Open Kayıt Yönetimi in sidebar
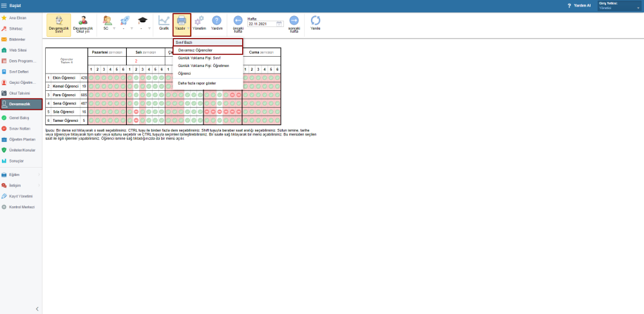Screen dimensions: 644x314 click(21, 196)
